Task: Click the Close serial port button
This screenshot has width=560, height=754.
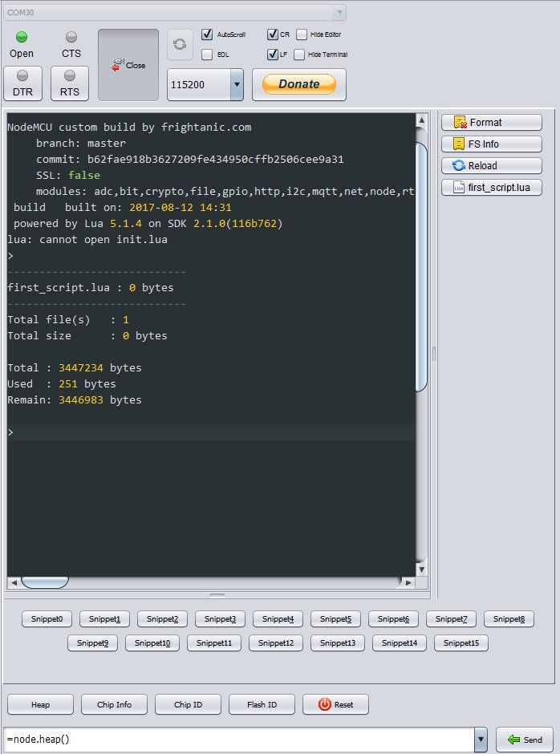Action: (x=128, y=65)
